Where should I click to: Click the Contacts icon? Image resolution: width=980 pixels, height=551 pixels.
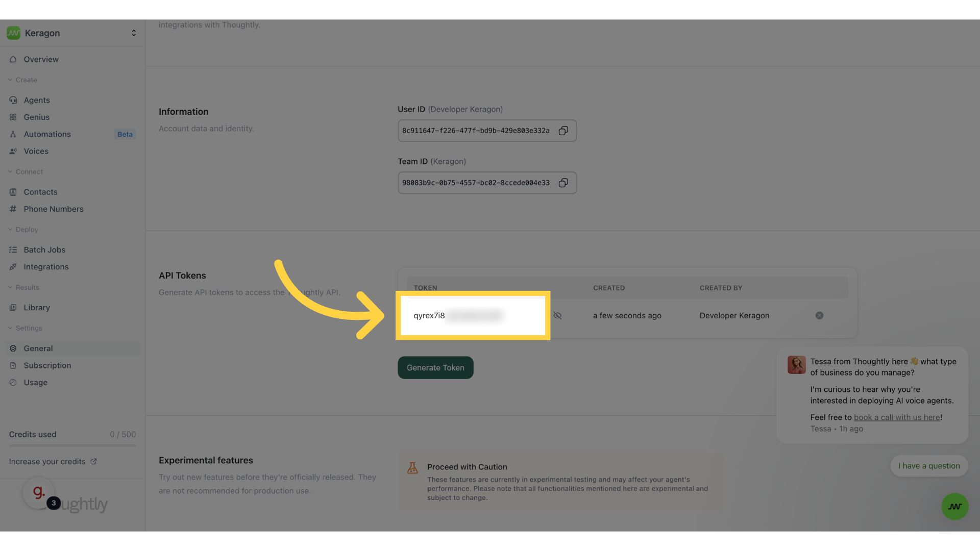tap(13, 192)
